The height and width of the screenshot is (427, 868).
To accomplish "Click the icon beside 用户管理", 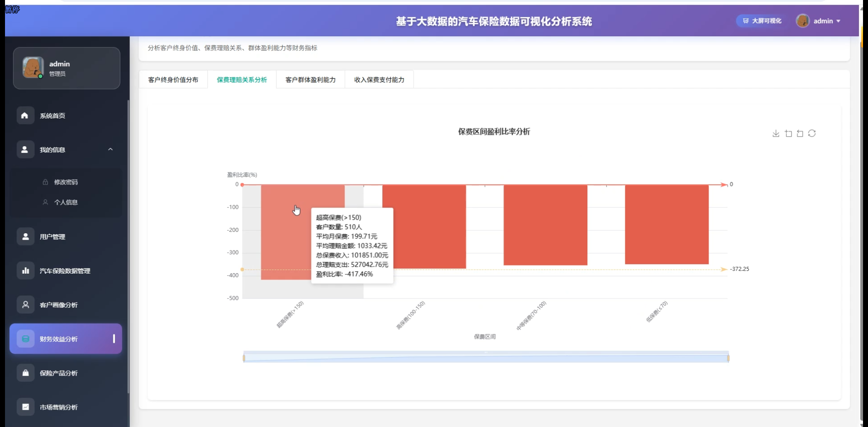I will pos(25,237).
